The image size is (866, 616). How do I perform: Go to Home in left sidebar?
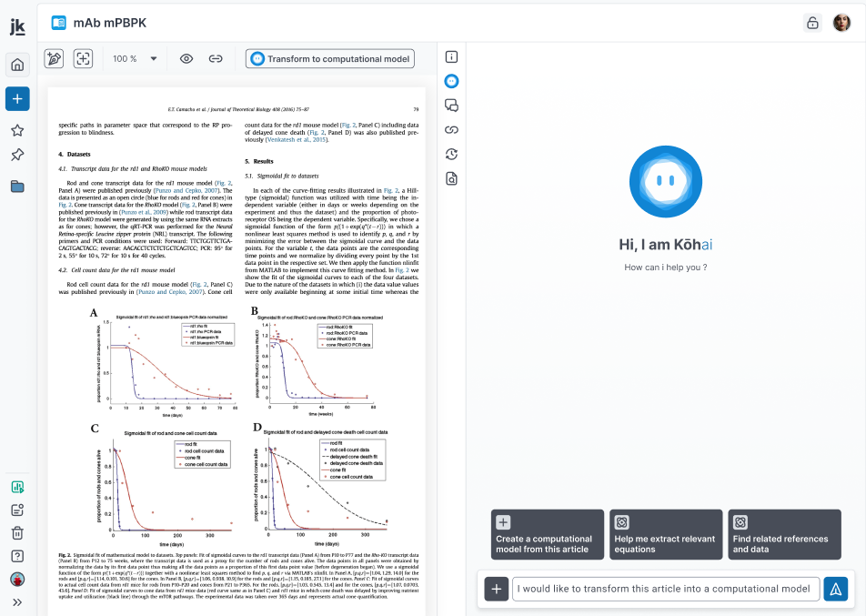17,65
